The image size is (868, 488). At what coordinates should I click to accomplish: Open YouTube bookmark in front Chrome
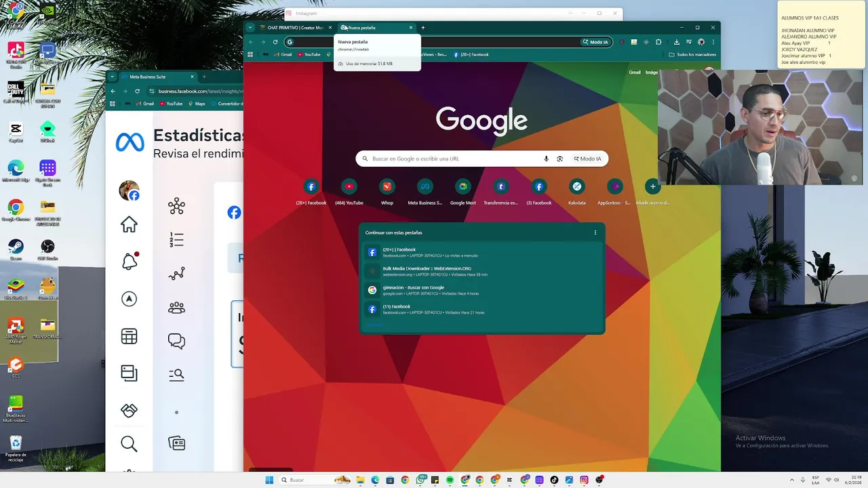point(309,54)
